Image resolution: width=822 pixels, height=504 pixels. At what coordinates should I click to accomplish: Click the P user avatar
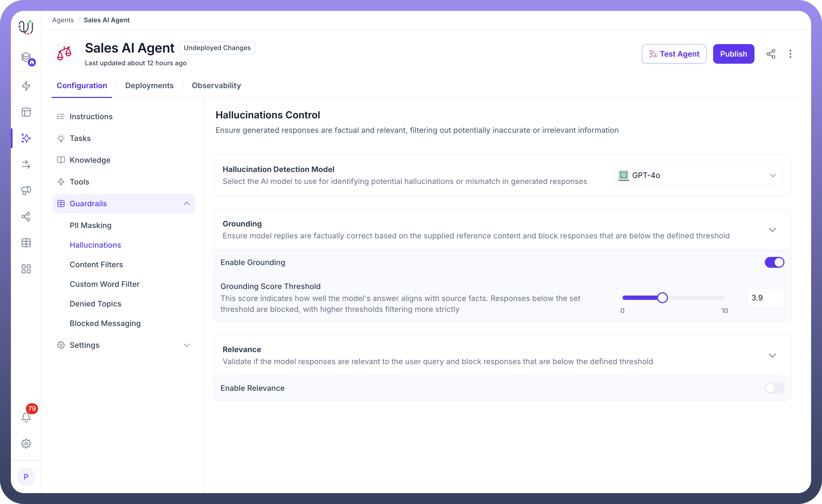point(26,476)
